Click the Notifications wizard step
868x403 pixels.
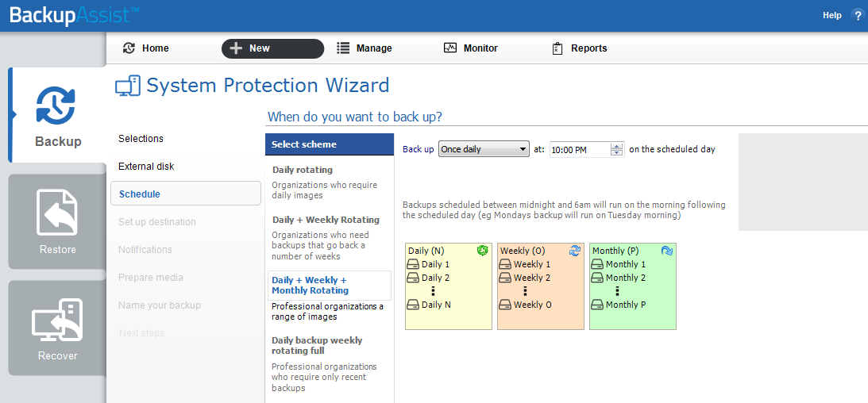coord(145,249)
